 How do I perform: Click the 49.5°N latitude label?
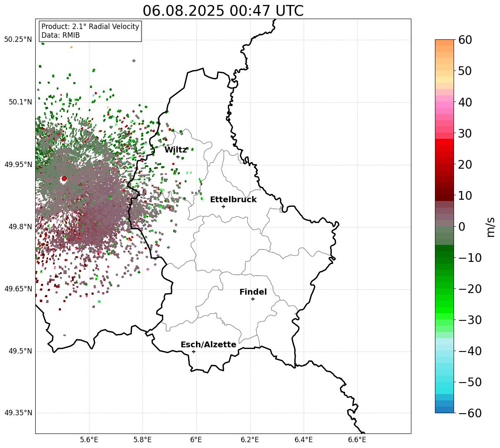tap(20, 351)
